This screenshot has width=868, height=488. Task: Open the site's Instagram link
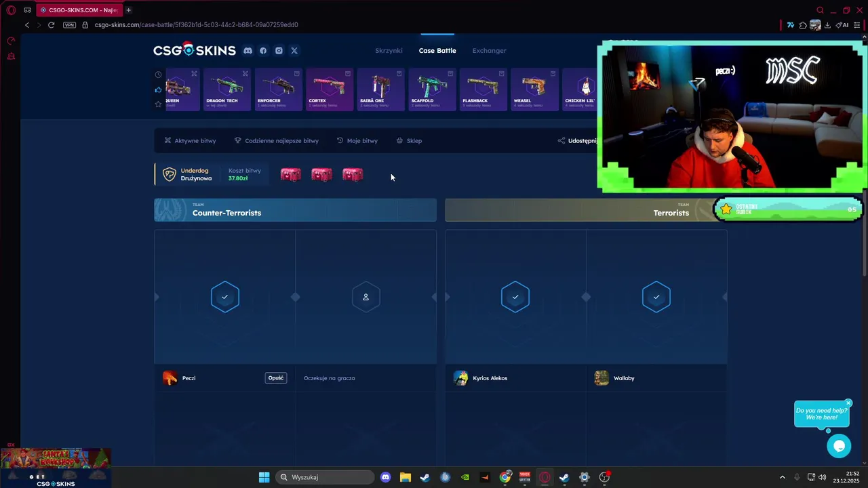(x=279, y=51)
